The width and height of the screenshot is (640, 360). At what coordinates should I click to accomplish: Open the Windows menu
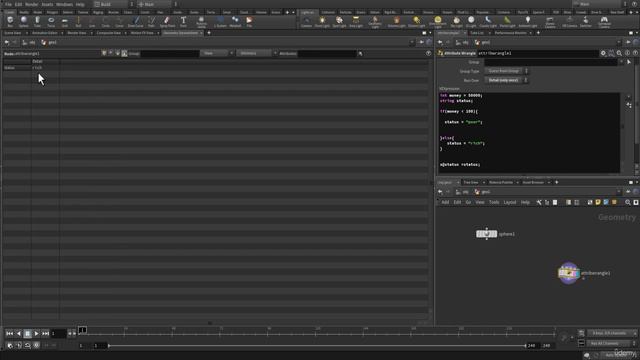(x=64, y=4)
